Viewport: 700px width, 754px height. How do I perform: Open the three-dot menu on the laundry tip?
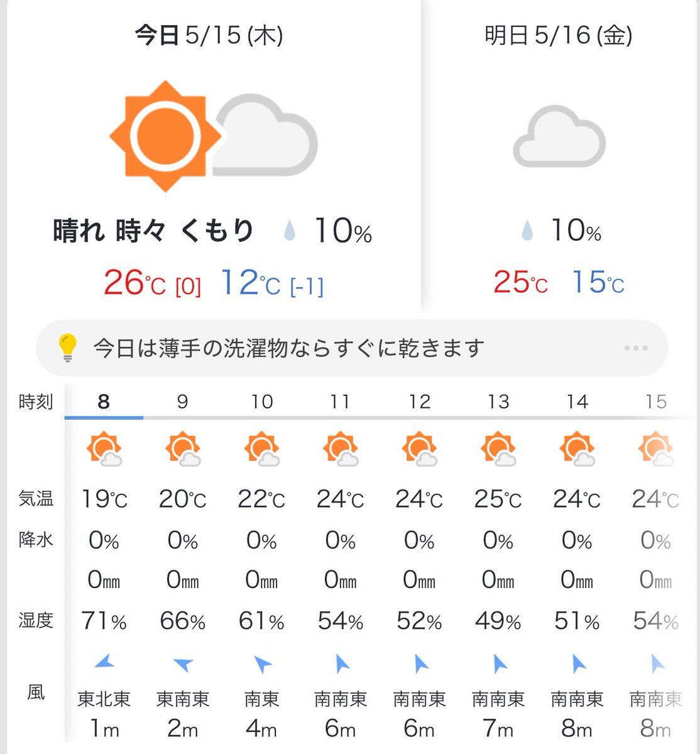[x=636, y=348]
